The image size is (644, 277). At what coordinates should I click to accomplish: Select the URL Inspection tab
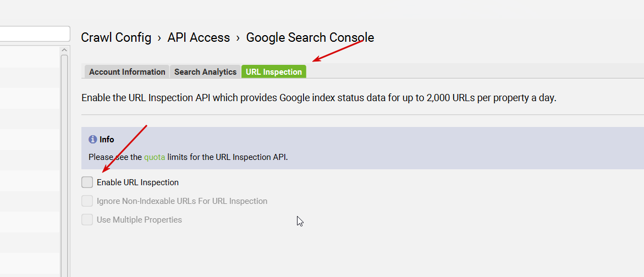click(274, 72)
